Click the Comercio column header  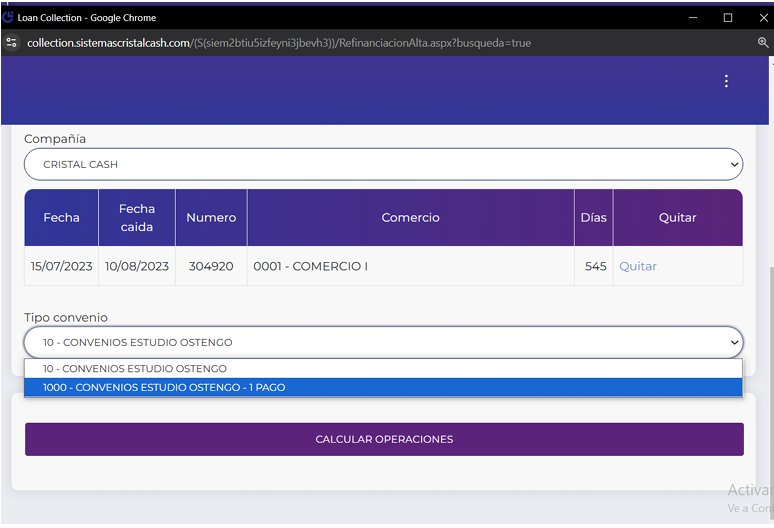pos(410,217)
